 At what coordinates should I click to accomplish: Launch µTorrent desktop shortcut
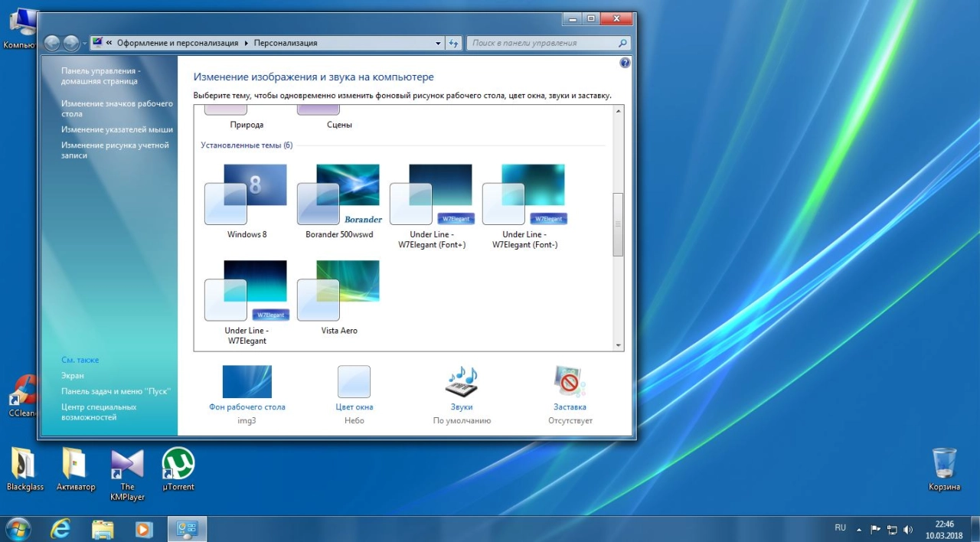[x=178, y=469]
